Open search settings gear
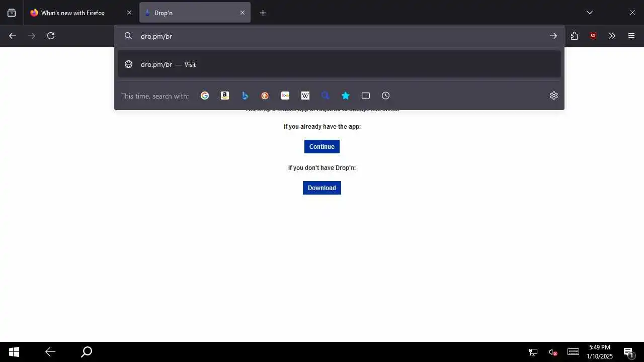 [x=554, y=96]
